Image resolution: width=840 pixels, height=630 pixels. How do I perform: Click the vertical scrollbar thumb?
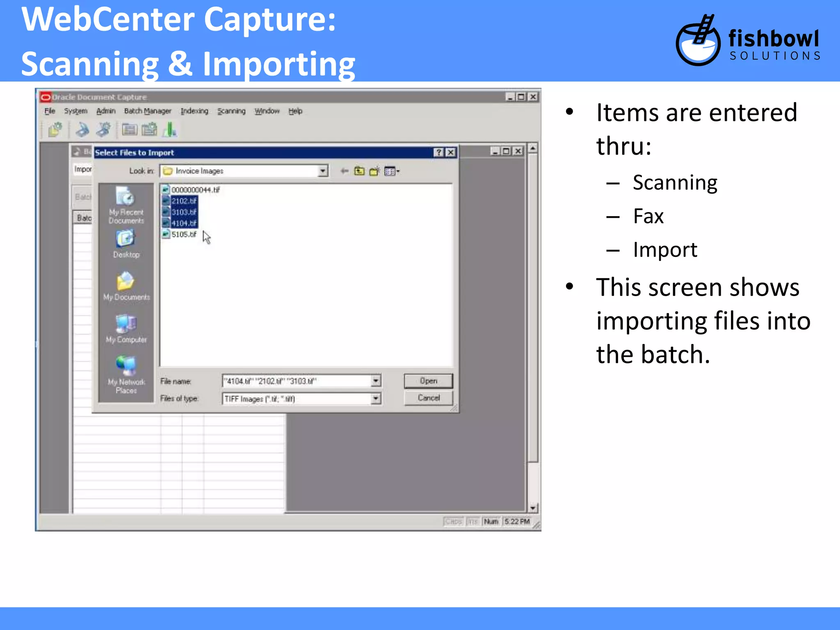click(x=533, y=308)
